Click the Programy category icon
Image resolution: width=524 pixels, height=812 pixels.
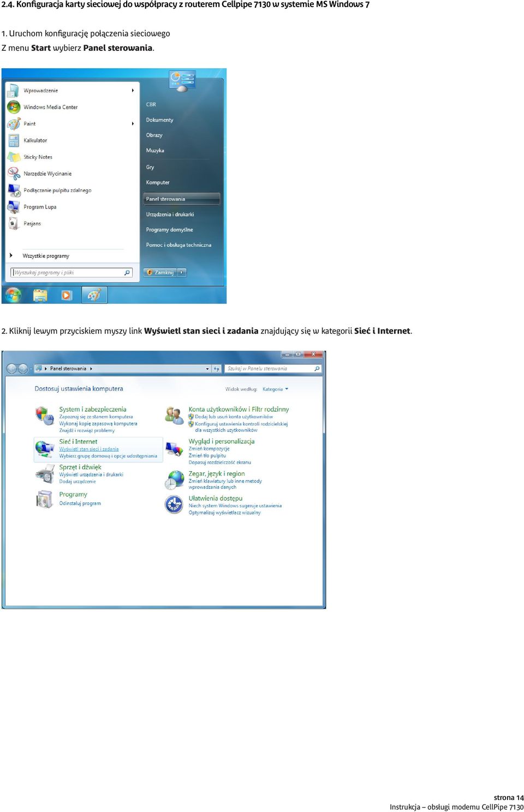(44, 499)
